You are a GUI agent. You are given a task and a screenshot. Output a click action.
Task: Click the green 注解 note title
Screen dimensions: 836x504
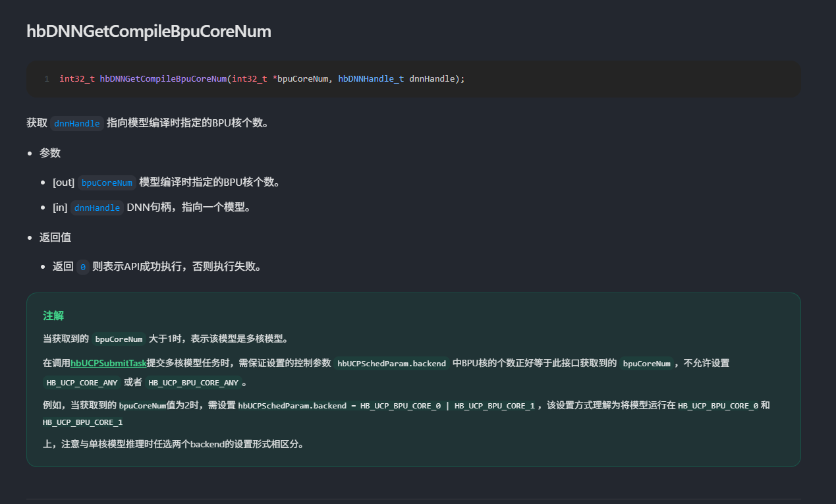pos(53,316)
